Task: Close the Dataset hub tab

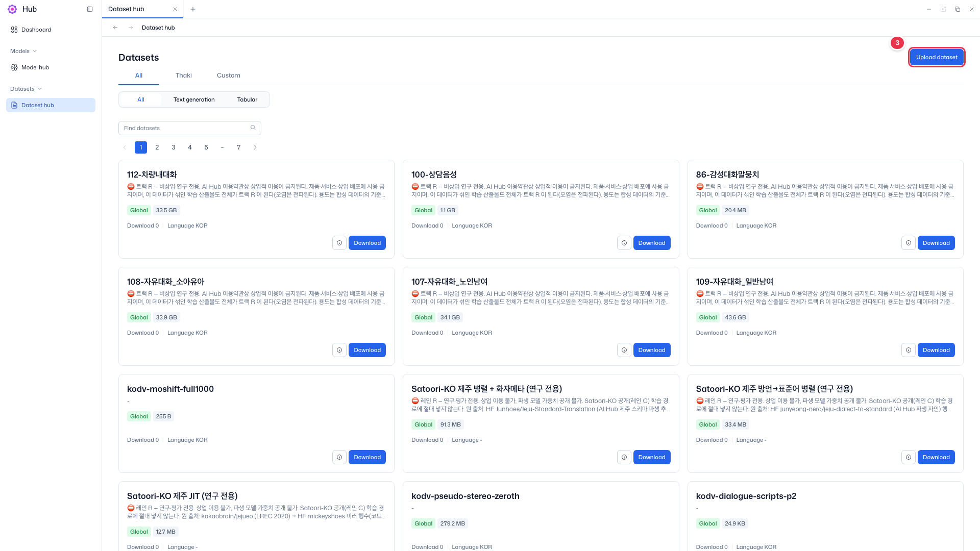Action: 175,9
